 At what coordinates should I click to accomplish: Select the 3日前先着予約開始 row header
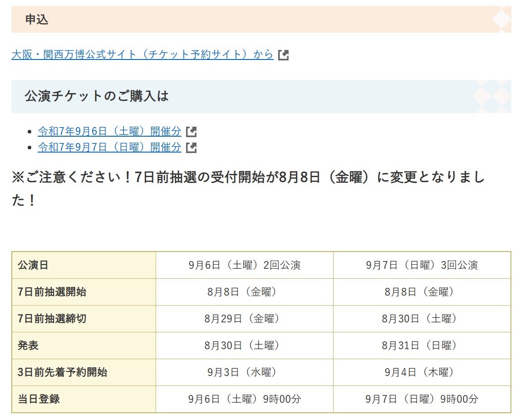[x=83, y=372]
